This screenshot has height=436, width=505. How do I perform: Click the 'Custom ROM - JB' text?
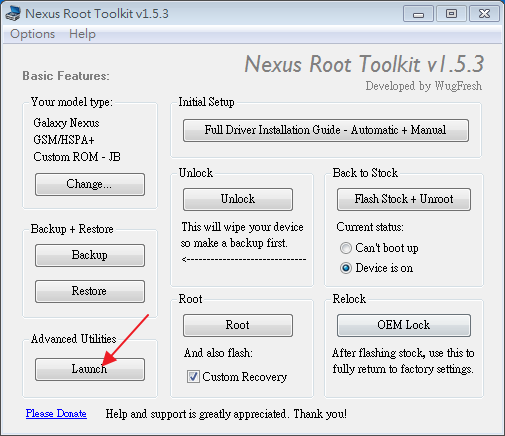(77, 157)
